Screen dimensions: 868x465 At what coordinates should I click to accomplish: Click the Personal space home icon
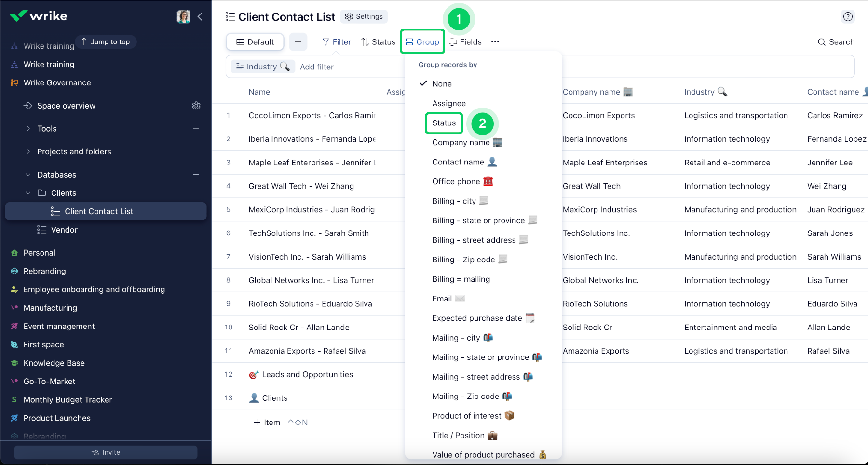(14, 253)
